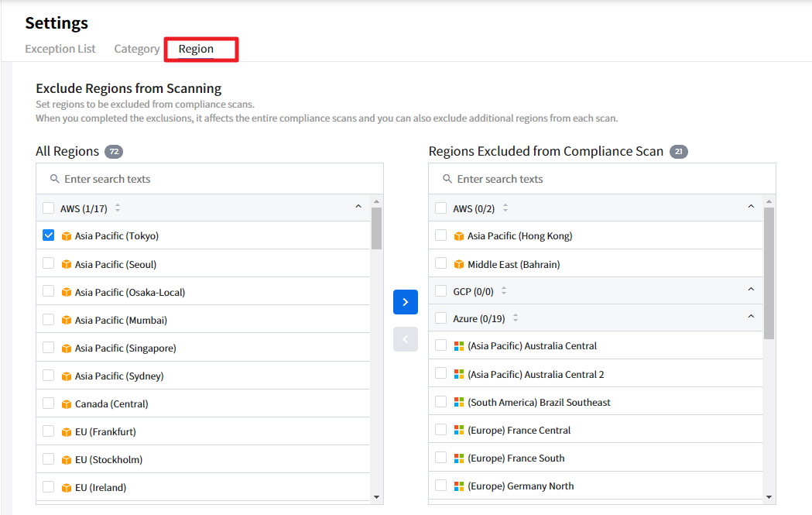Tick the Asia Pacific (Hong Kong) checkbox
Screen dimensions: 812x515
pyautogui.click(x=441, y=235)
